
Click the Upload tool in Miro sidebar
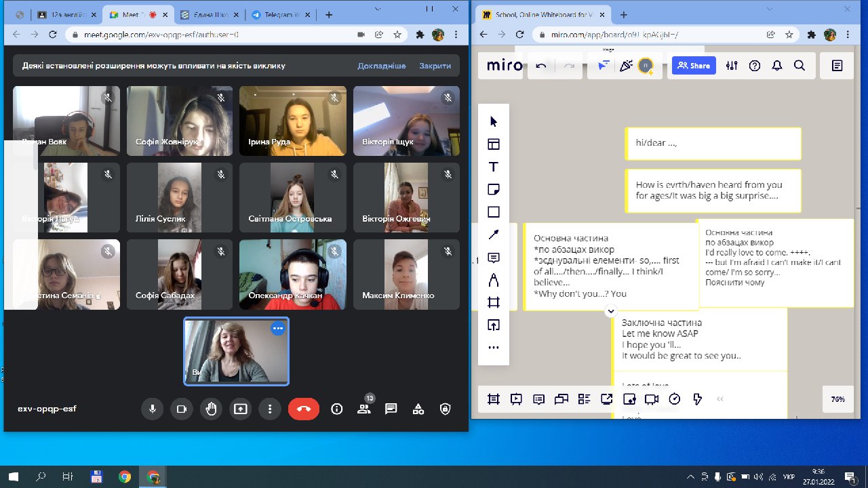tap(494, 325)
